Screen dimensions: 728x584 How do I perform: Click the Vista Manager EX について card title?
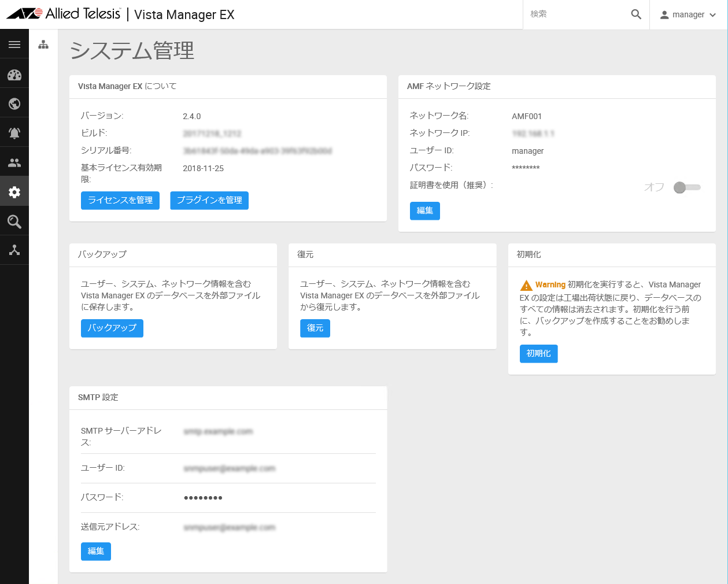(x=127, y=86)
